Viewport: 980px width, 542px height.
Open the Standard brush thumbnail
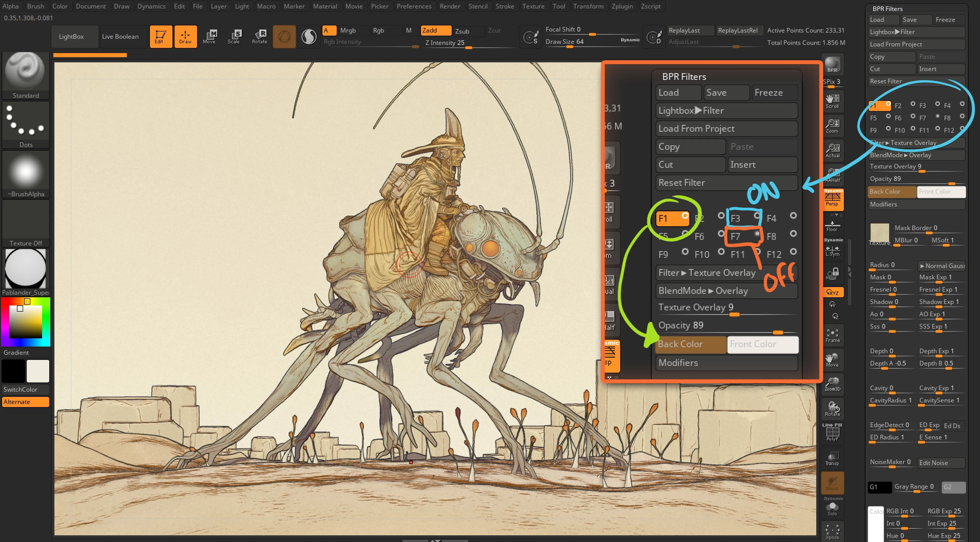click(x=25, y=76)
